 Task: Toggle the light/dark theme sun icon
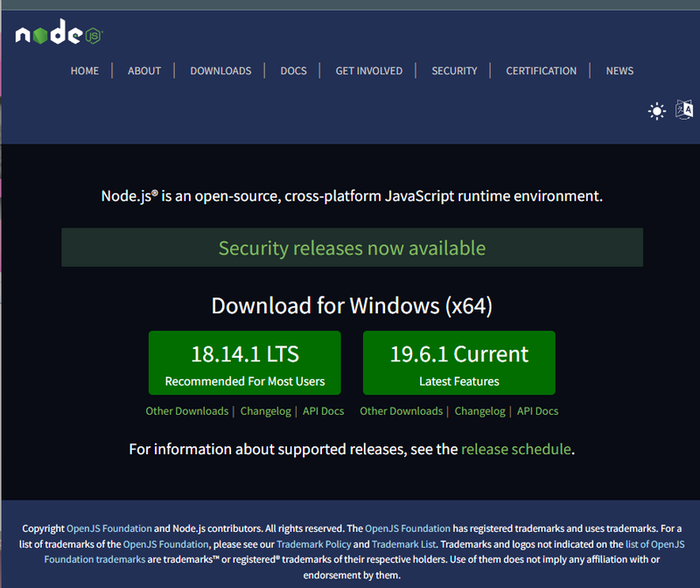click(x=656, y=111)
